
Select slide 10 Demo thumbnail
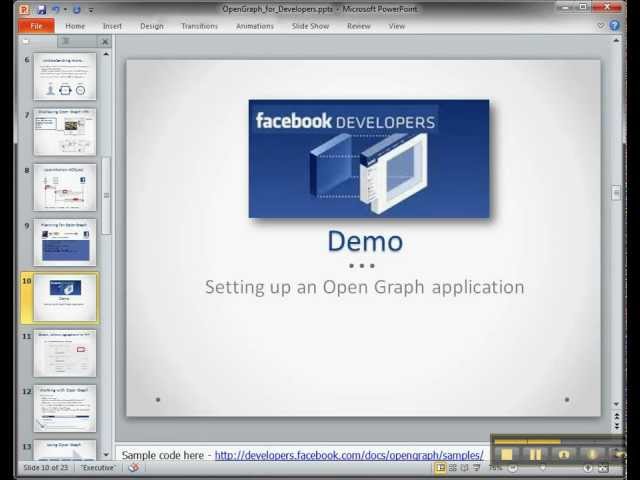point(65,298)
